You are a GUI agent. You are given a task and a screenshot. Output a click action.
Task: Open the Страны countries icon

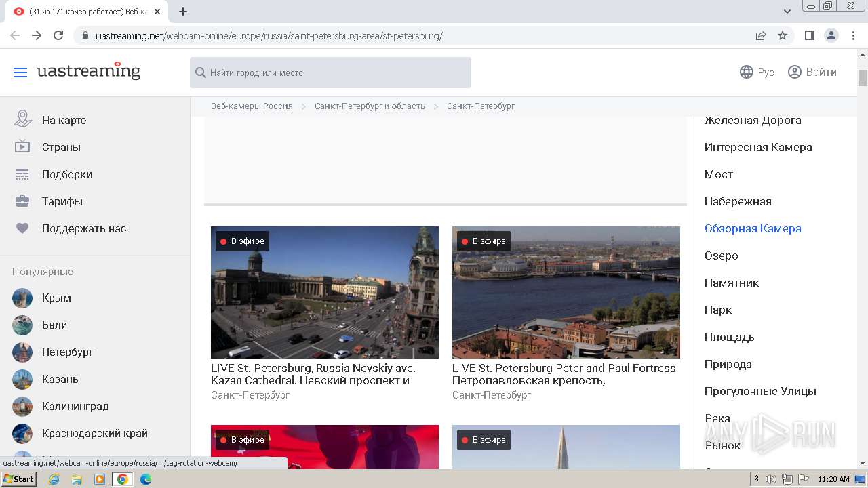(x=22, y=147)
